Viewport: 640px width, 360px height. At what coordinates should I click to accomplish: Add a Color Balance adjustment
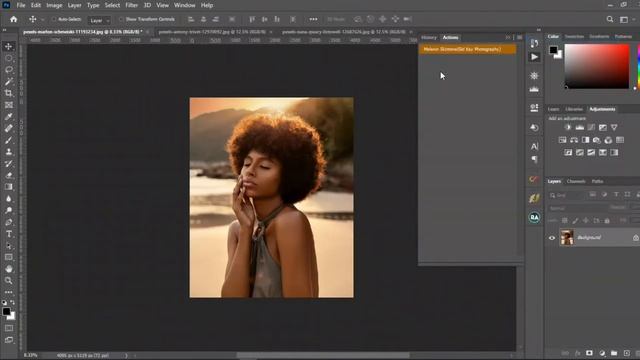pos(574,140)
